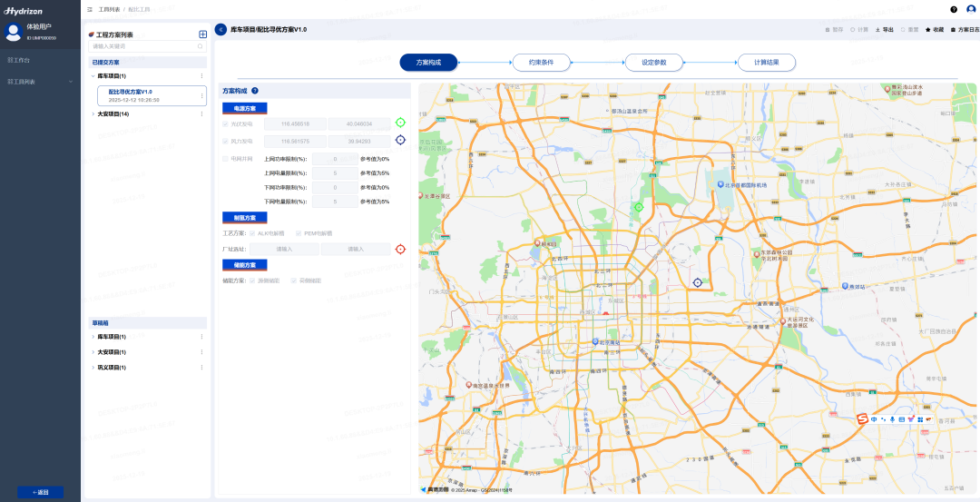Open more options for 配比寻优方案V1.0
Viewport: 980px width, 502px height.
click(201, 95)
